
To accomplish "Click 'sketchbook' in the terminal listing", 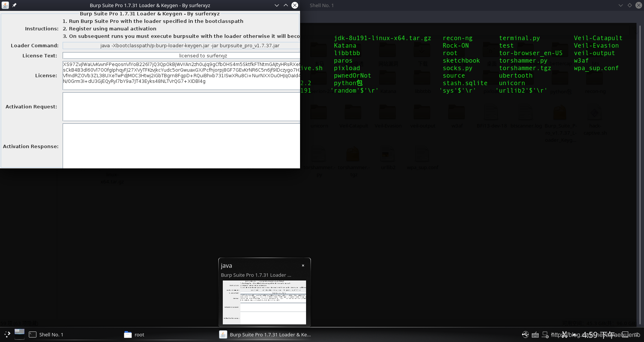I will click(461, 60).
